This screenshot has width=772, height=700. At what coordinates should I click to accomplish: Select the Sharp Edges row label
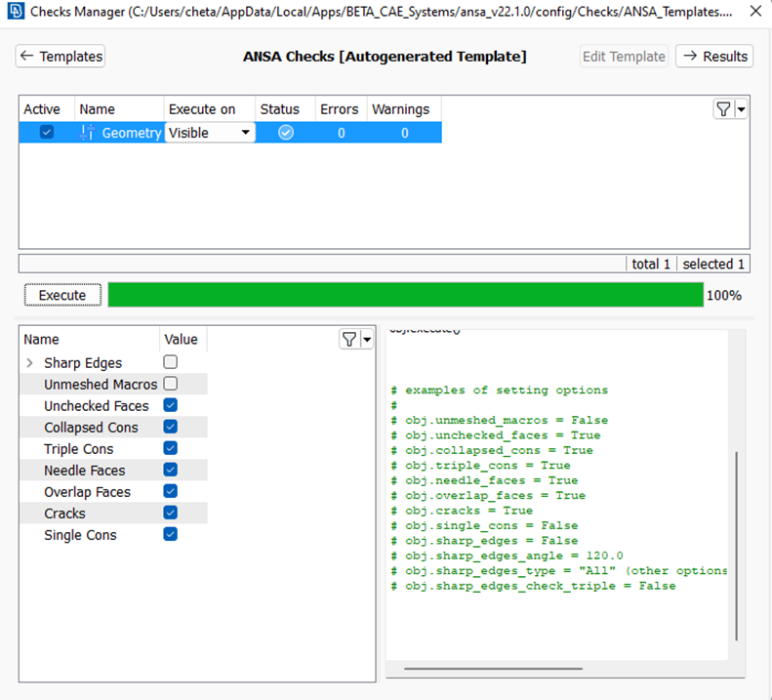83,363
